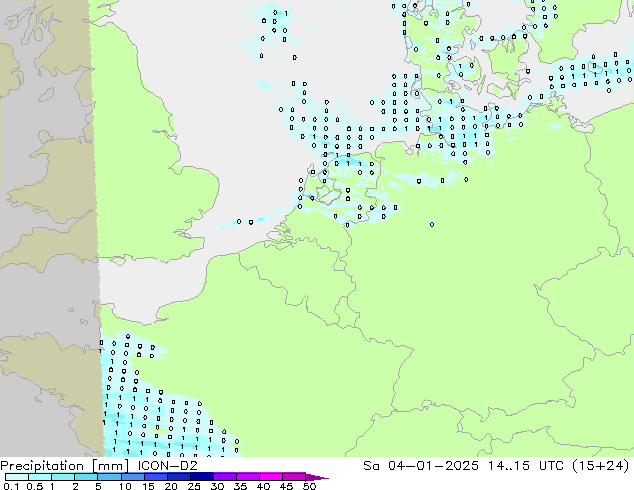Click the "Precipitation [mm]" title text
Viewport: 634px width, 490px height.
(x=65, y=466)
